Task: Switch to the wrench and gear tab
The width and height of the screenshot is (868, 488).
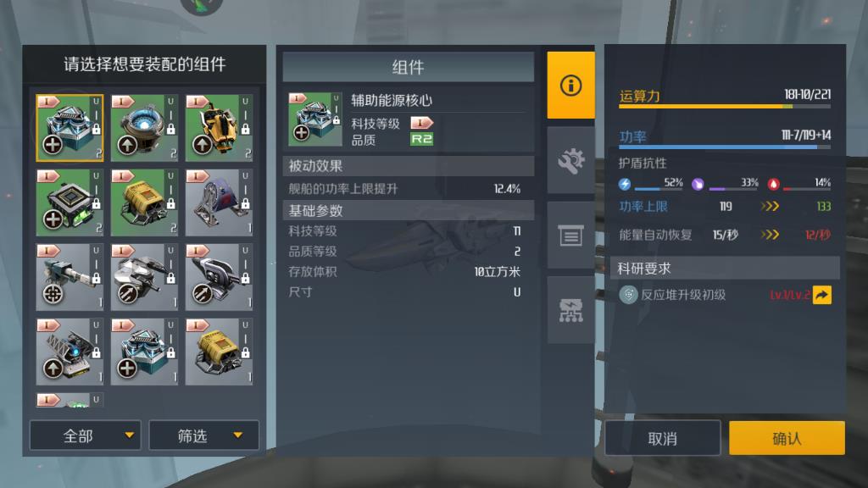Action: 570,160
